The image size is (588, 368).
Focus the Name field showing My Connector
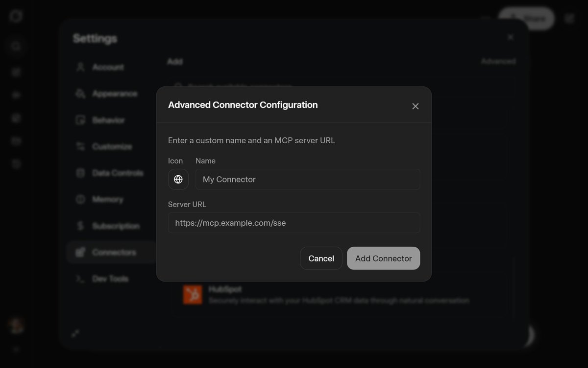tap(308, 179)
